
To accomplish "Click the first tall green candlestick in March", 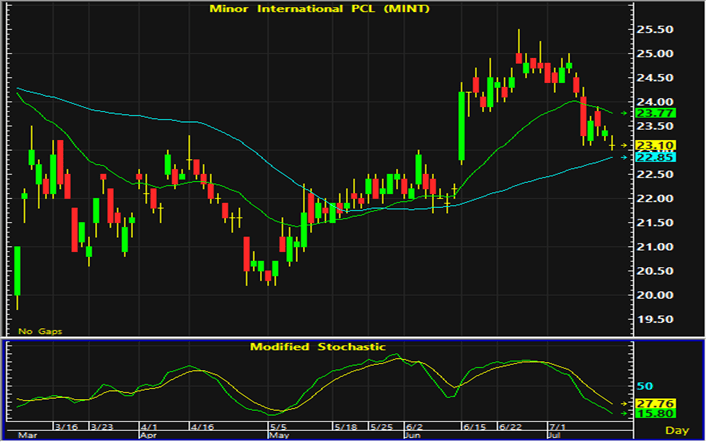I will (18, 271).
